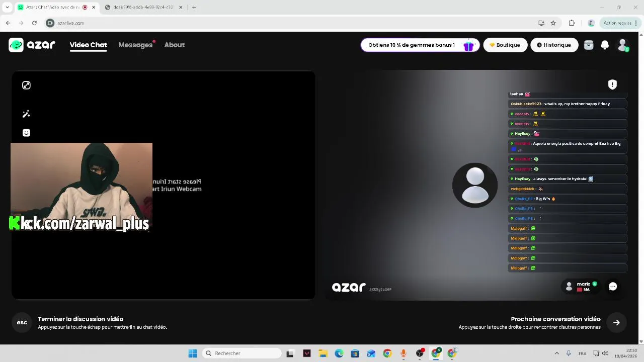Viewport: 644px width, 362px height.
Task: Show hidden system tray icons
Action: pyautogui.click(x=556, y=353)
